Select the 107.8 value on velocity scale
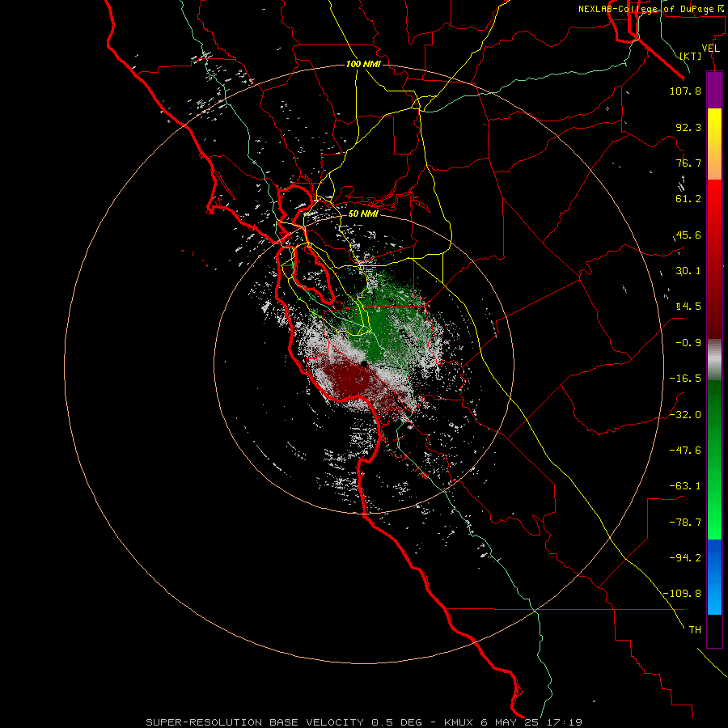This screenshot has width=728, height=728. [x=685, y=91]
